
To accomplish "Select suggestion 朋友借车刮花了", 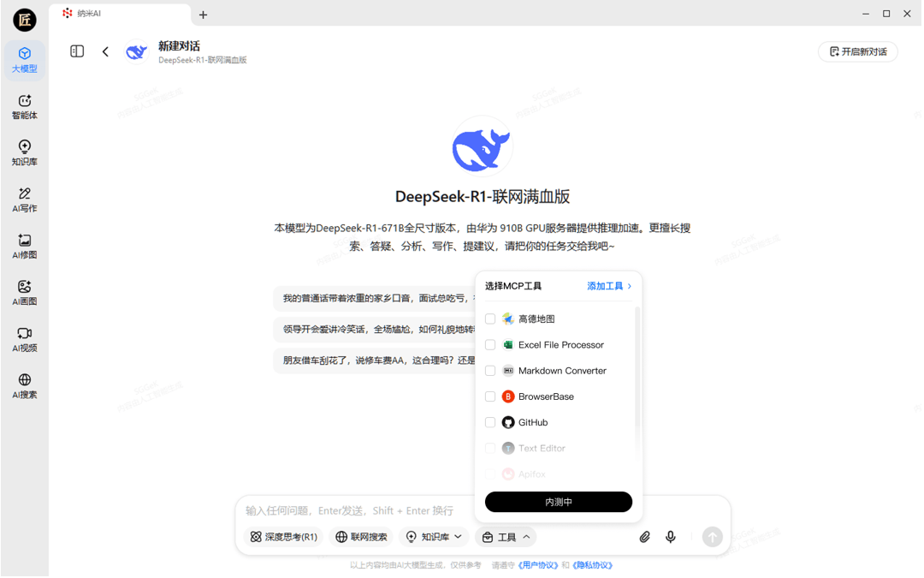I will [x=375, y=361].
